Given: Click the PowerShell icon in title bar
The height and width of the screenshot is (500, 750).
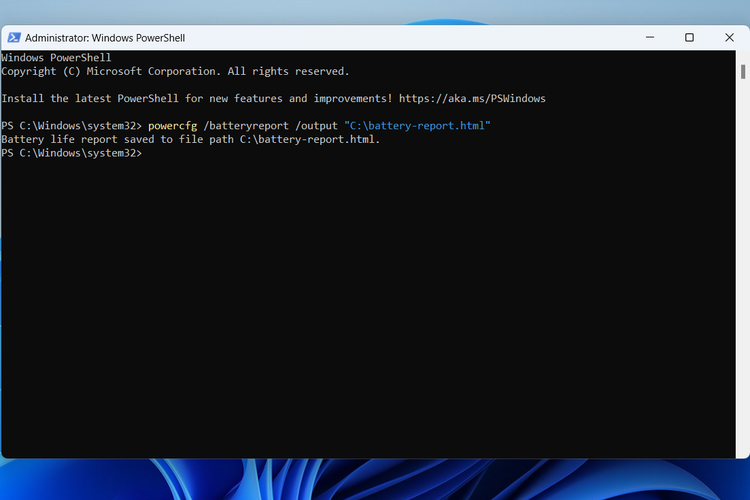Looking at the screenshot, I should pos(14,37).
